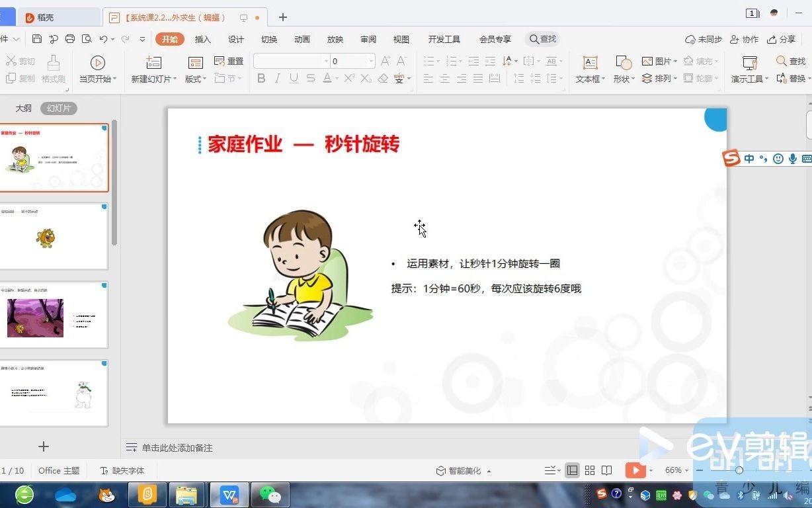Screen dimensions: 812x508
Task: Toggle italic formatting
Action: click(x=277, y=78)
